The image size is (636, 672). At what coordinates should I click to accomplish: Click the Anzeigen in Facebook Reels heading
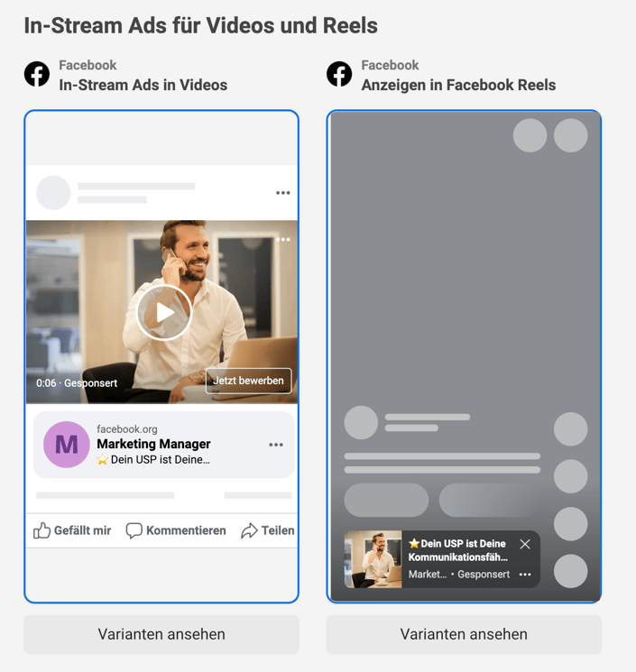pyautogui.click(x=458, y=85)
